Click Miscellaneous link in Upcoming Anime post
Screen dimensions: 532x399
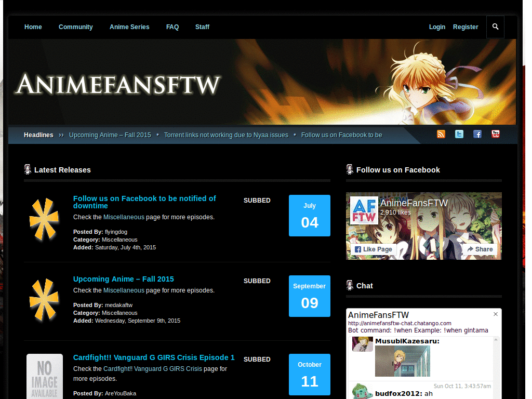[124, 290]
